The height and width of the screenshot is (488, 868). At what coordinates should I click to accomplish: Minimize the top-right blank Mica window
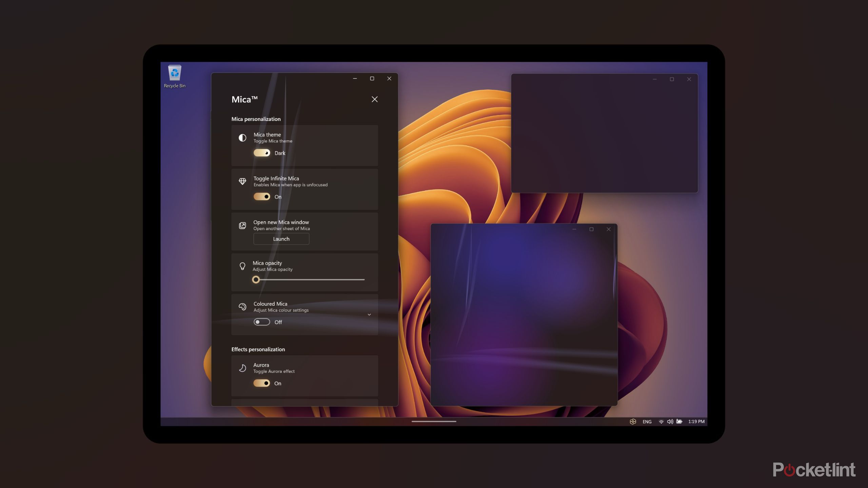[x=655, y=79]
